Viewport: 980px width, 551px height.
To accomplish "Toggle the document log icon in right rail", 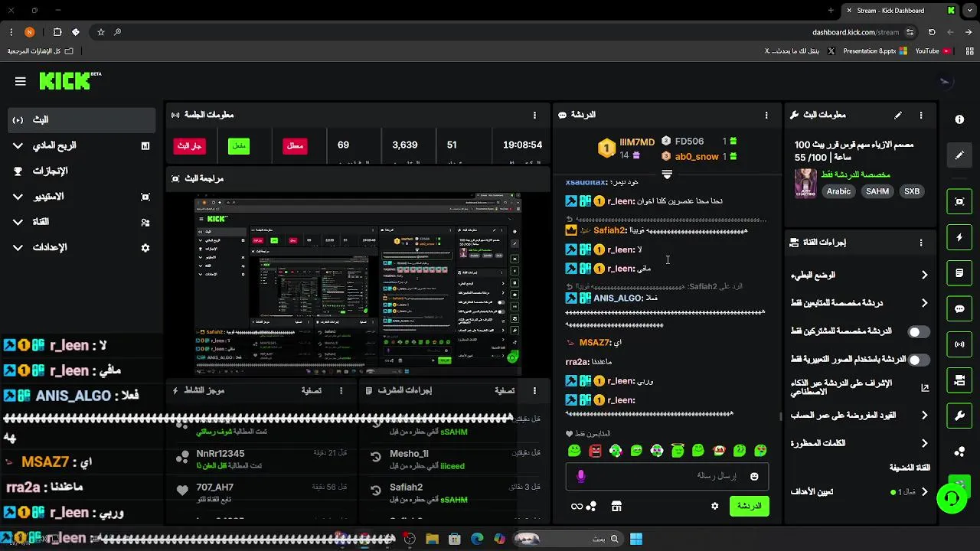I will coord(959,273).
